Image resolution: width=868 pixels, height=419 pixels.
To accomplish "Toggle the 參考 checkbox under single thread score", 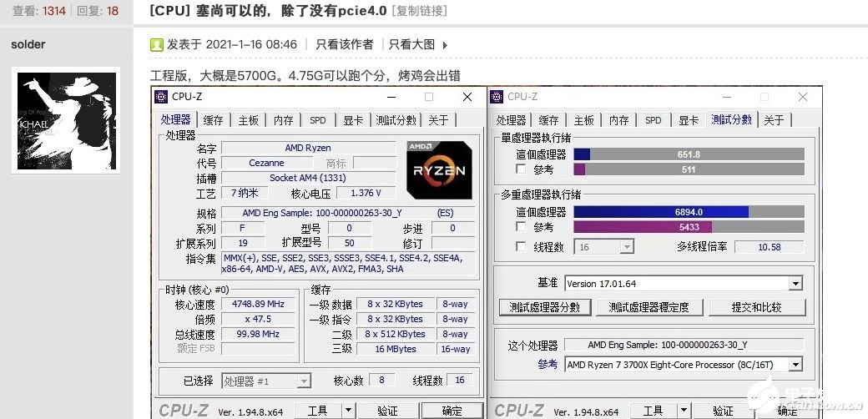I will [x=521, y=169].
